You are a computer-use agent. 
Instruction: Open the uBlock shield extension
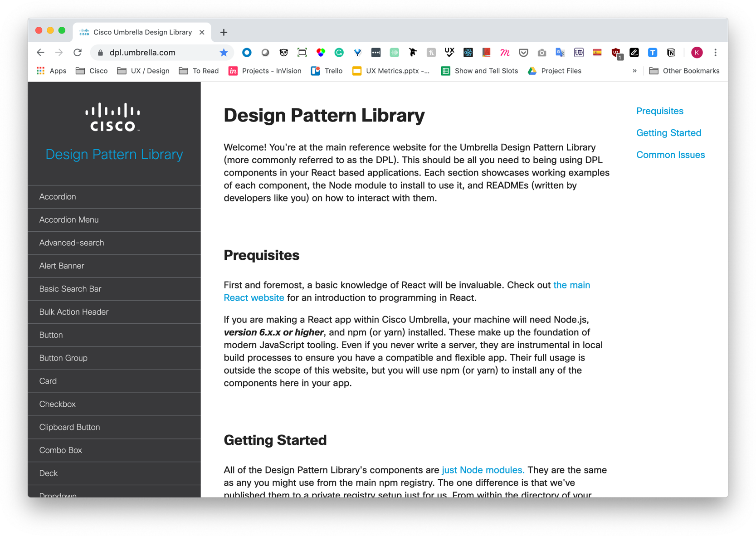616,54
